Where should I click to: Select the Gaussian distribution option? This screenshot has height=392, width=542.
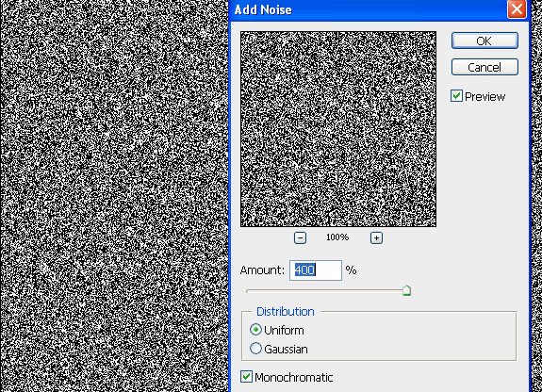(x=255, y=349)
